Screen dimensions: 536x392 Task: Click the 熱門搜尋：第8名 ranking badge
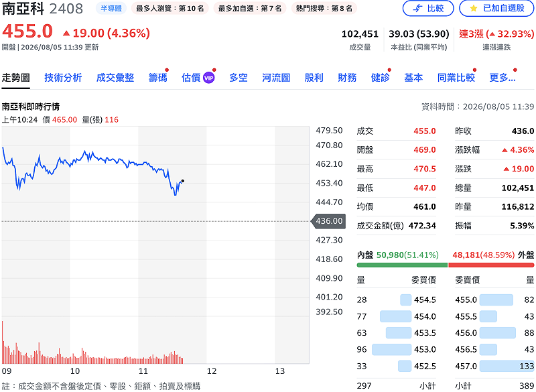(324, 8)
